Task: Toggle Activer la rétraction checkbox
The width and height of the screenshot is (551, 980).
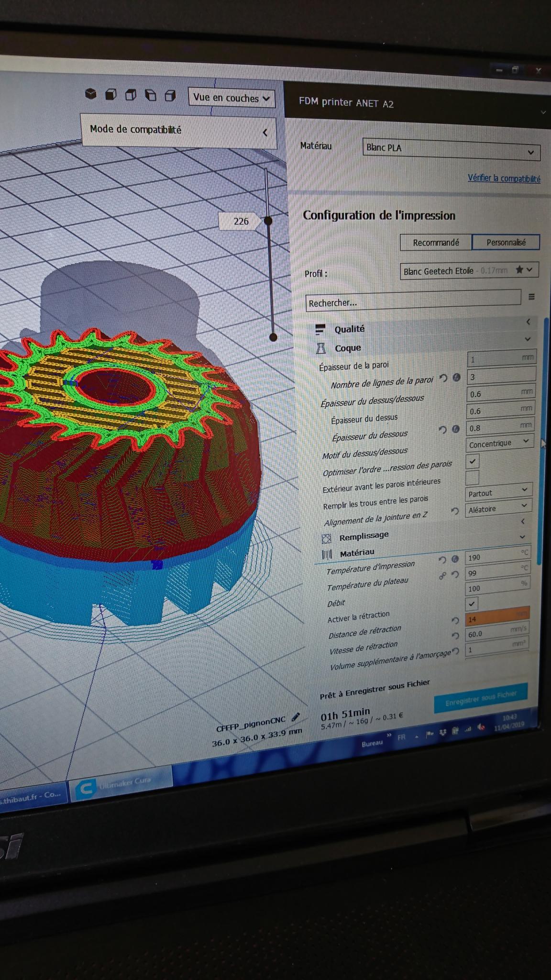Action: pyautogui.click(x=472, y=603)
